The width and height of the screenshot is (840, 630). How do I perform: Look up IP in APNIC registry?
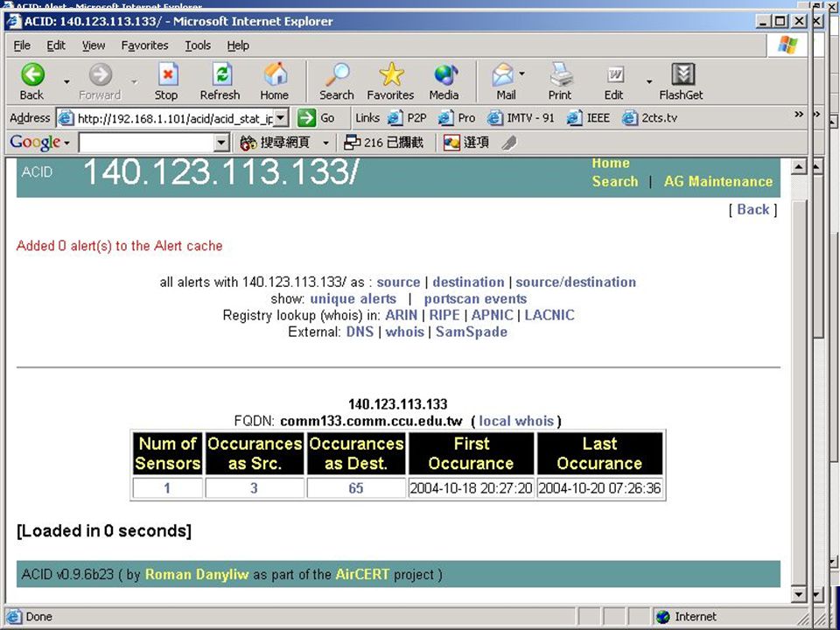492,315
